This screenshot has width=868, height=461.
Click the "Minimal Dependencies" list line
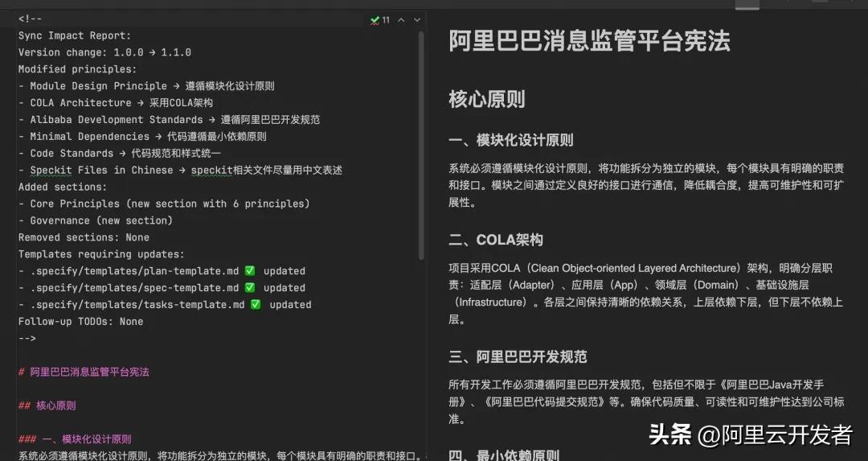click(142, 136)
